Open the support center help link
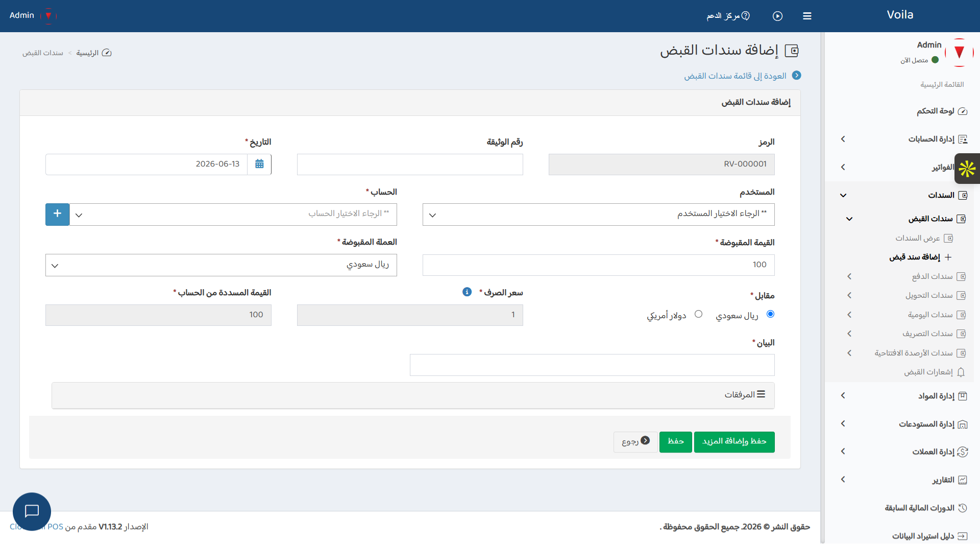980x544 pixels. coord(728,16)
